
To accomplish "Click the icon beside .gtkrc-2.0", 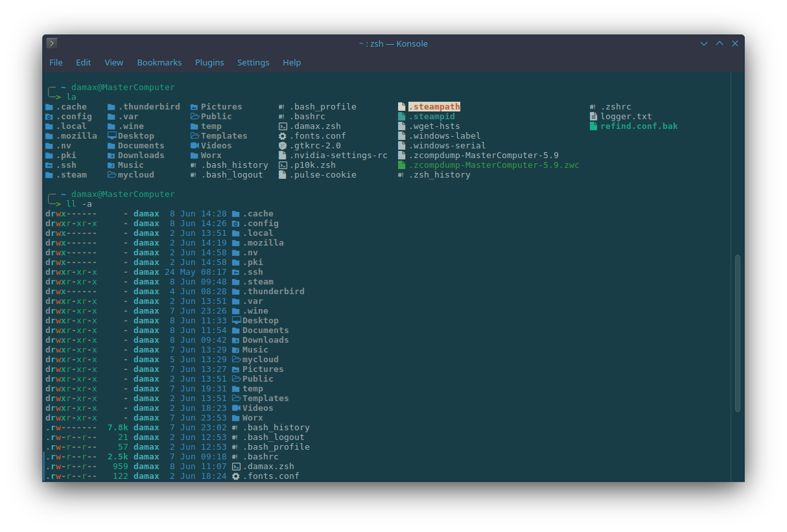I will pos(283,146).
